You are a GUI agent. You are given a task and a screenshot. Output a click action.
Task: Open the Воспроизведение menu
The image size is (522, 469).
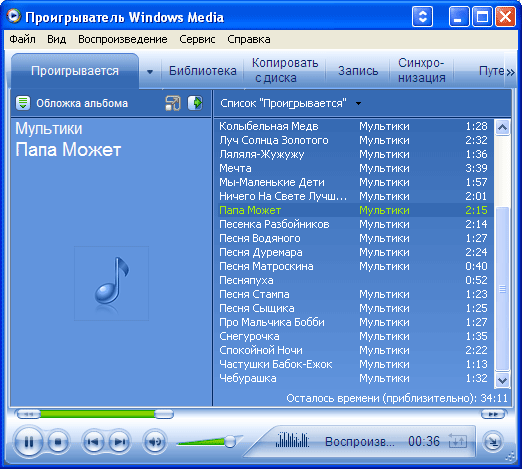pos(123,39)
